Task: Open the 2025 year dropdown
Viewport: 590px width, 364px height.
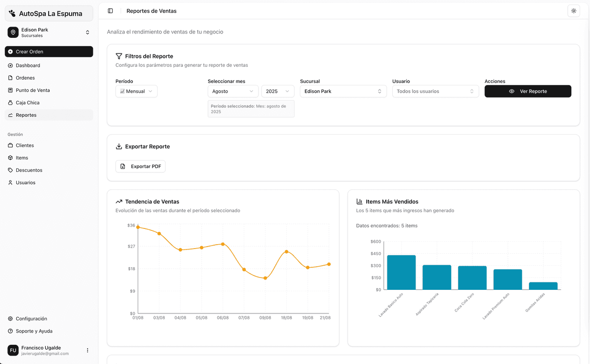Action: coord(277,91)
